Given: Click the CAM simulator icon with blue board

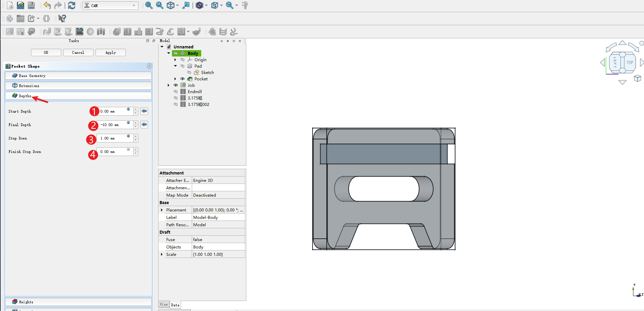Looking at the screenshot, I should [79, 32].
